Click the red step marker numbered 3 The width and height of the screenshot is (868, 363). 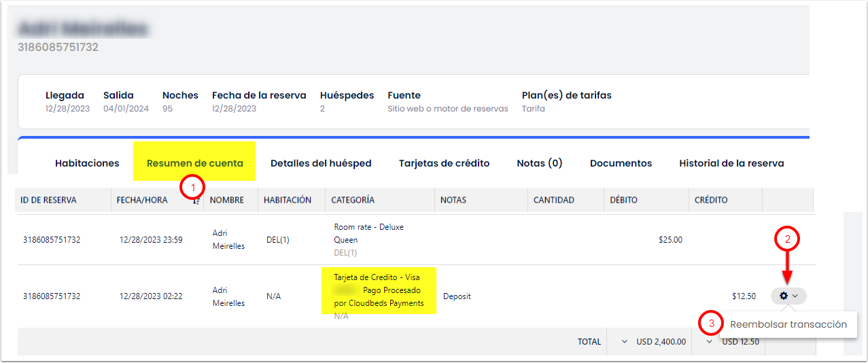click(711, 324)
